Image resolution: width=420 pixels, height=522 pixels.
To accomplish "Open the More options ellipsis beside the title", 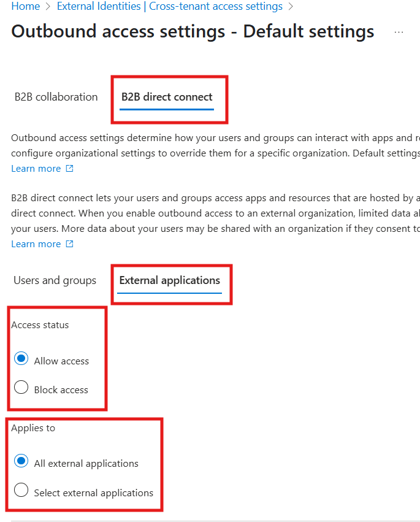I will point(399,32).
